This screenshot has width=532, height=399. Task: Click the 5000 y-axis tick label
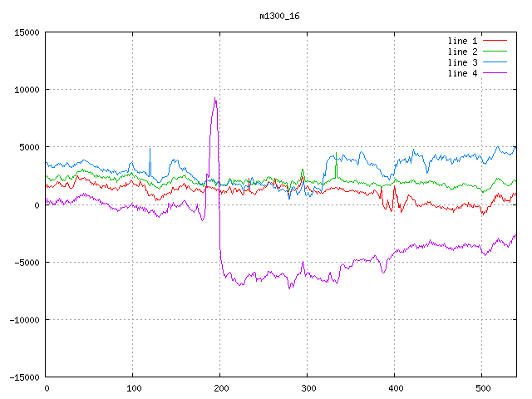click(x=29, y=147)
